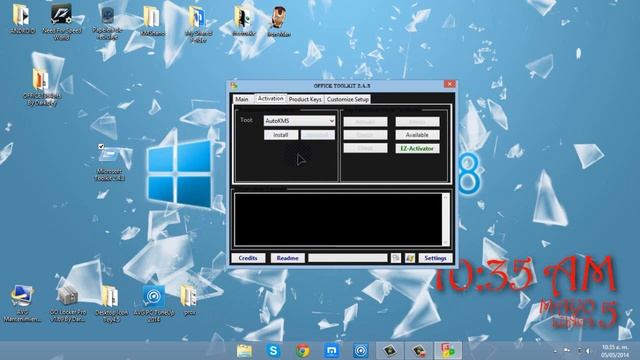Click the Office Toolkit title bar icon

tap(234, 85)
